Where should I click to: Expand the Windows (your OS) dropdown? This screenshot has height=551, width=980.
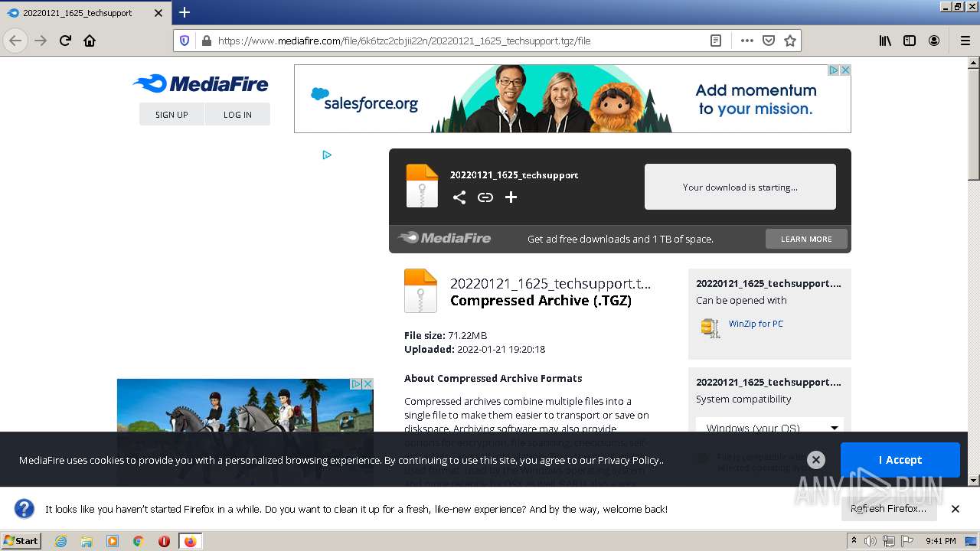[x=769, y=428]
